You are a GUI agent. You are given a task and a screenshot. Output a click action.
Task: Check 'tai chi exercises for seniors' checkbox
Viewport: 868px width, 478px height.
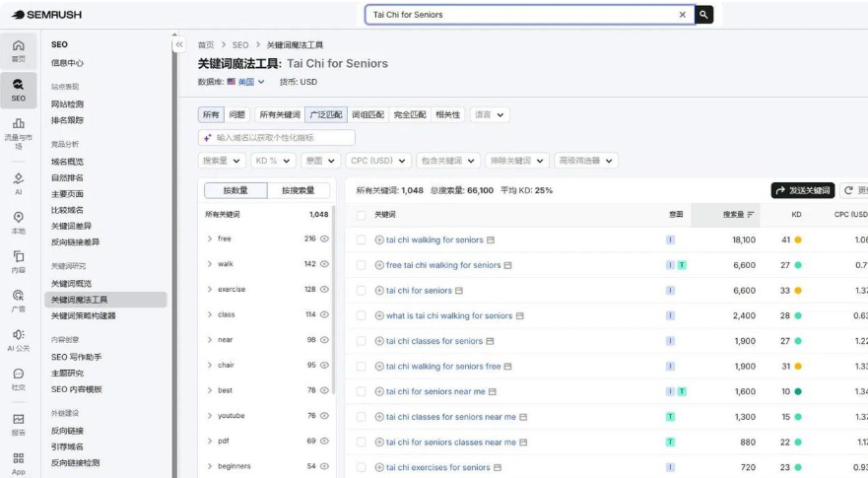coord(361,467)
